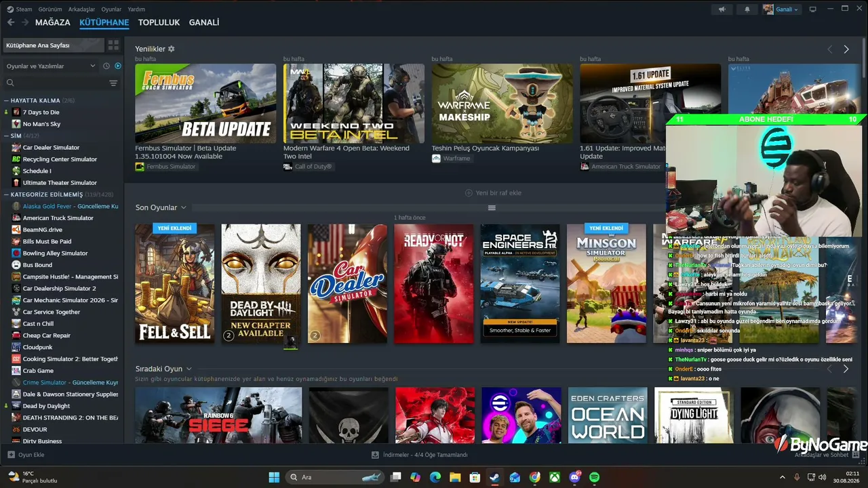Go back with the navigation arrow
The width and height of the screenshot is (868, 488).
[x=11, y=22]
